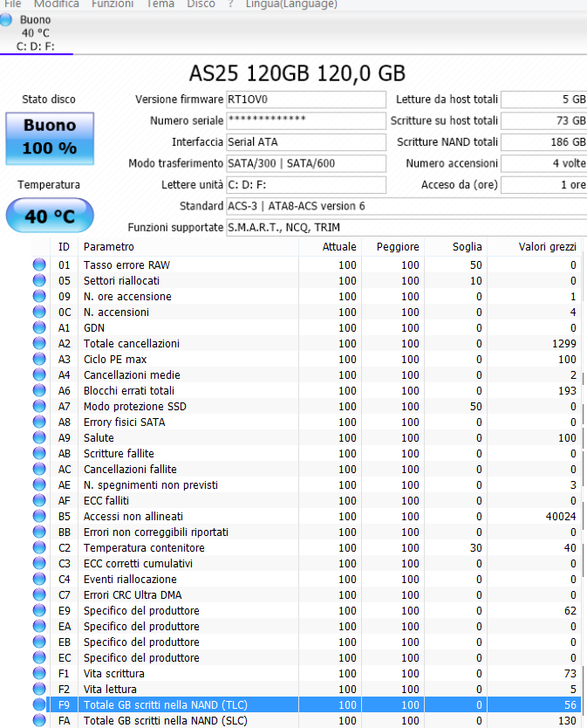Click status icon of Cancellazioni medie row
Viewport: 587px width, 728px height.
coord(39,374)
